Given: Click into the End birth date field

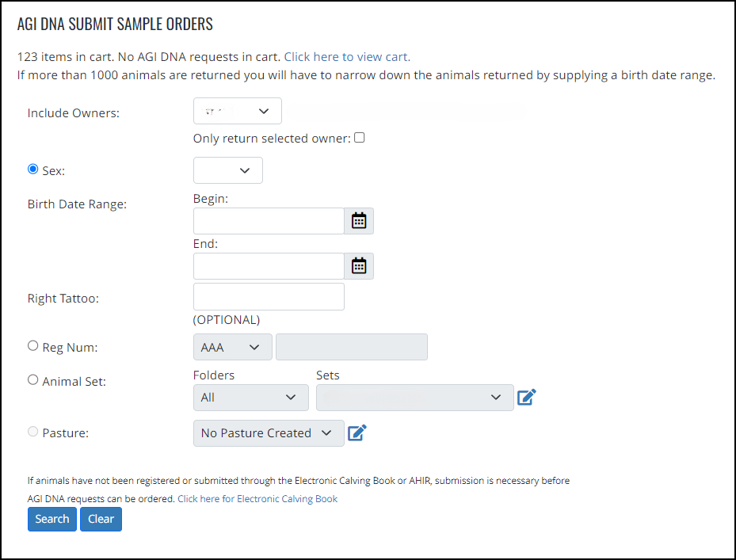Looking at the screenshot, I should tap(269, 266).
